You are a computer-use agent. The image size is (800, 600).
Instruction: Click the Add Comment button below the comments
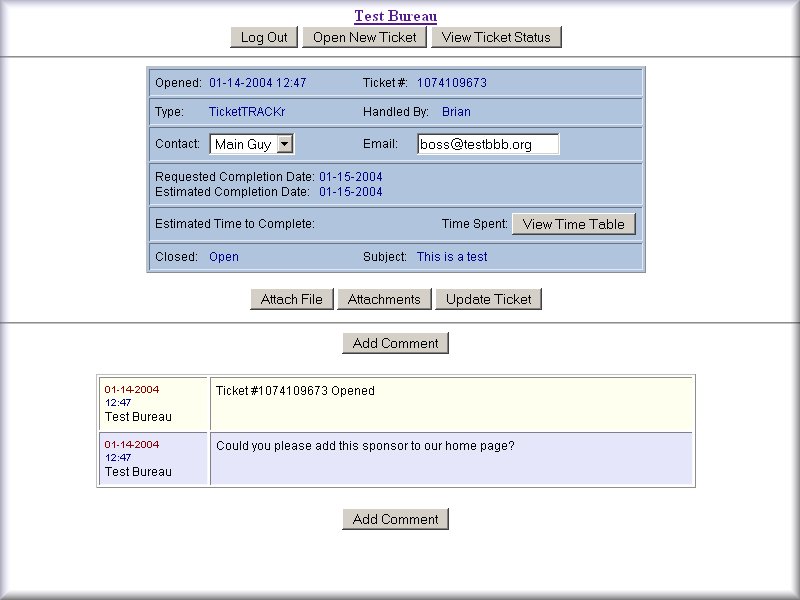(x=395, y=519)
